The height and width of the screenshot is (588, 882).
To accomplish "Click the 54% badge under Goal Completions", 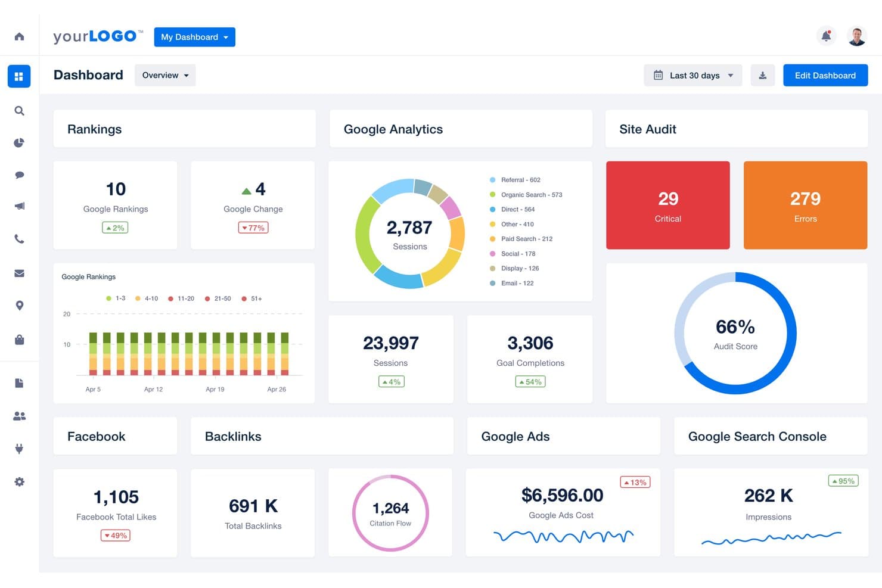I will (x=530, y=382).
